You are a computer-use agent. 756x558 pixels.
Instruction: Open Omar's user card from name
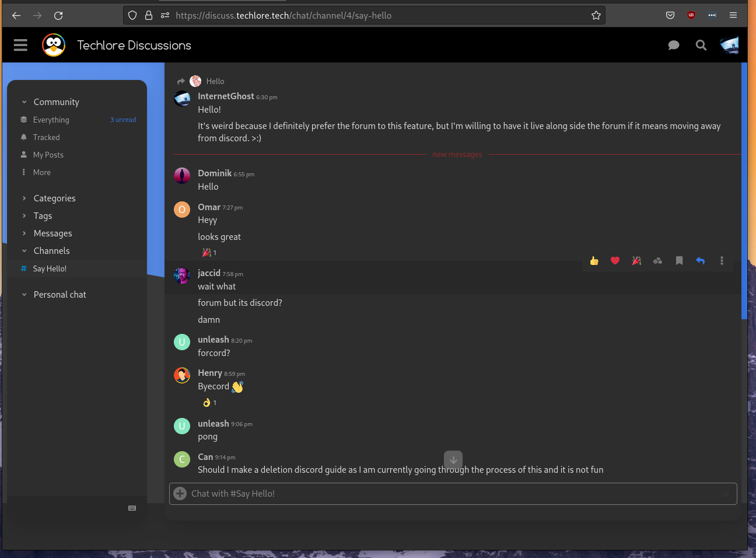pyautogui.click(x=209, y=207)
